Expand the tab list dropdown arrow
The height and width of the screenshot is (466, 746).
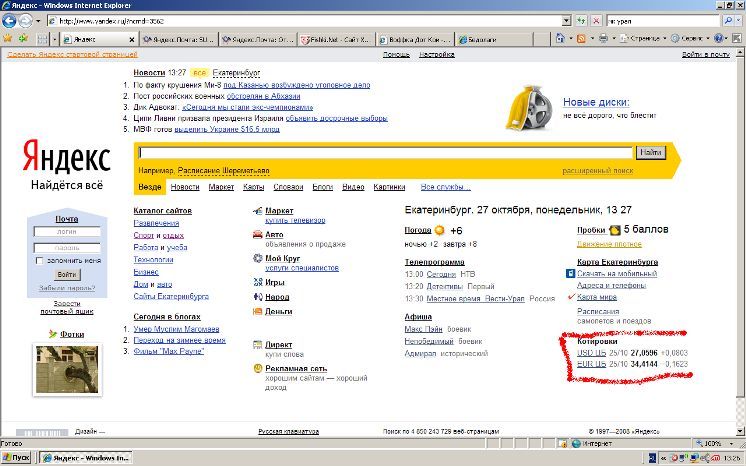54,39
